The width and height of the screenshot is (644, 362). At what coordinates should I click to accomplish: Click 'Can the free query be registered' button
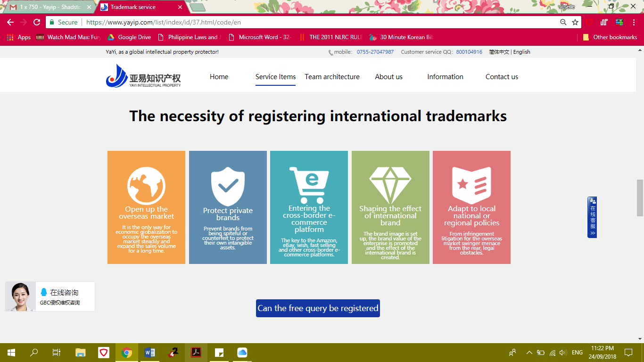[318, 308]
